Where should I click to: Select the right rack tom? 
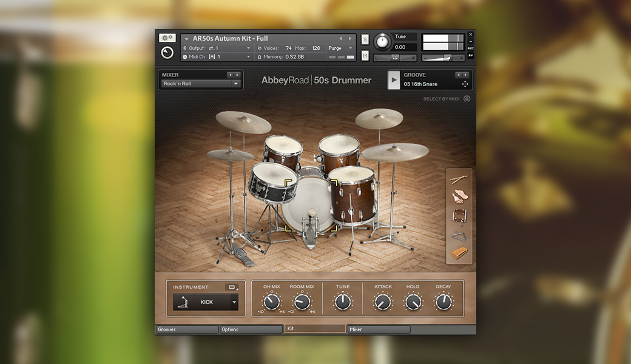click(339, 153)
